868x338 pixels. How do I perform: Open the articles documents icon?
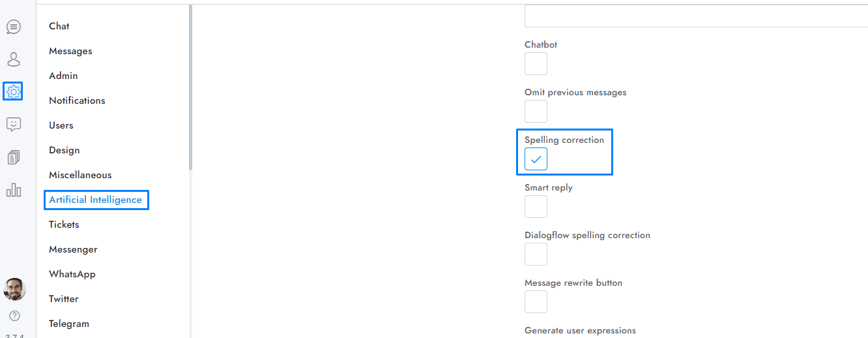click(14, 157)
